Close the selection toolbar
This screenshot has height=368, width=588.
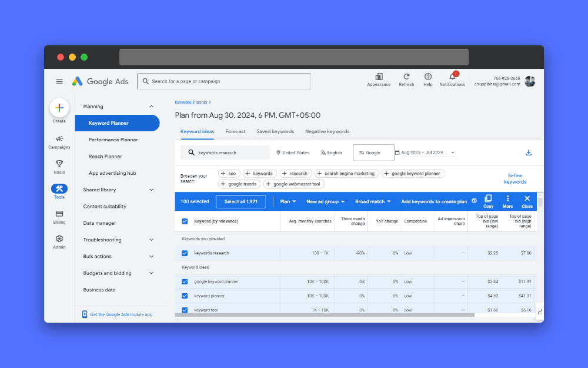click(x=527, y=201)
